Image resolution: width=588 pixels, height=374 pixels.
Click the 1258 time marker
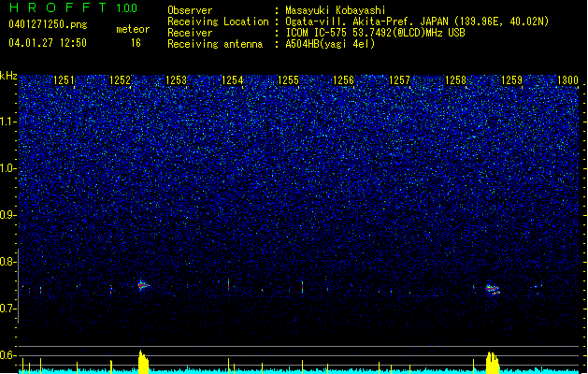pyautogui.click(x=455, y=80)
